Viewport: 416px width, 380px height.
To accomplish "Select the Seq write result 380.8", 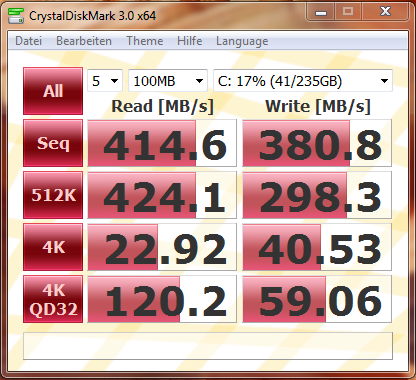I will pyautogui.click(x=317, y=143).
